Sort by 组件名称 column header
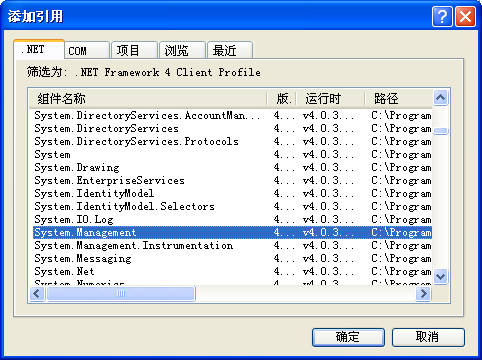Screen dimensions: 482x360 tap(148, 99)
